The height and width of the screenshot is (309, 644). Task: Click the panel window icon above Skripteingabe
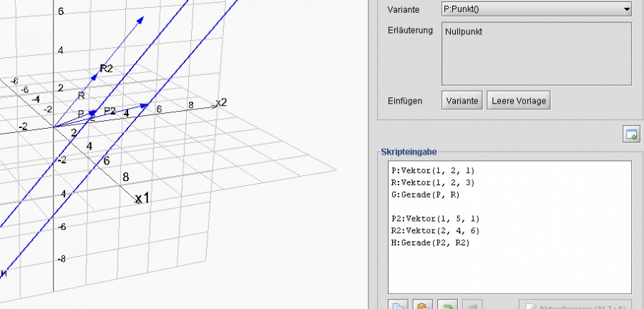point(630,134)
